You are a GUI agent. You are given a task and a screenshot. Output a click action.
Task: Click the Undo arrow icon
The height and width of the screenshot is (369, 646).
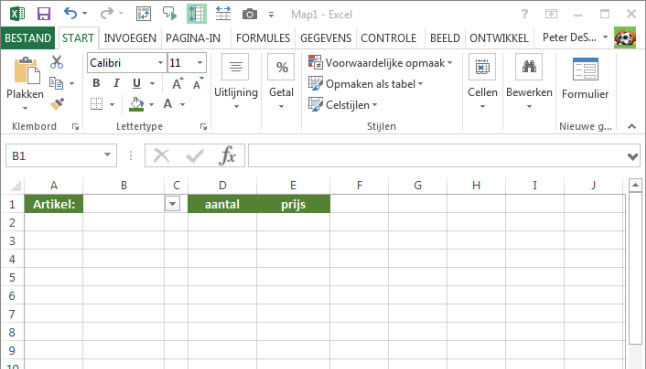coord(70,14)
